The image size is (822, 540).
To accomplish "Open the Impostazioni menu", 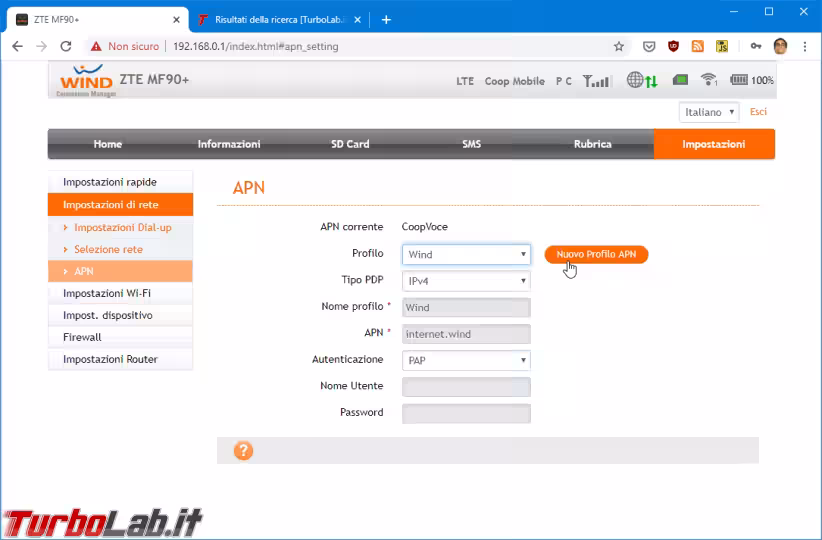I will click(714, 144).
